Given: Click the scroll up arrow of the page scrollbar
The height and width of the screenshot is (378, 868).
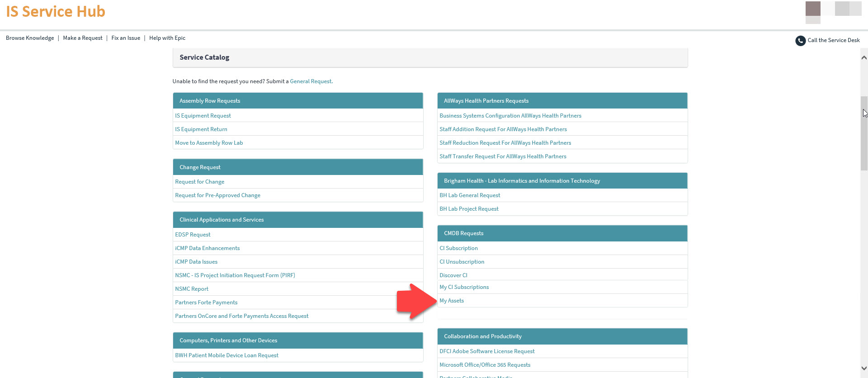Looking at the screenshot, I should (864, 57).
